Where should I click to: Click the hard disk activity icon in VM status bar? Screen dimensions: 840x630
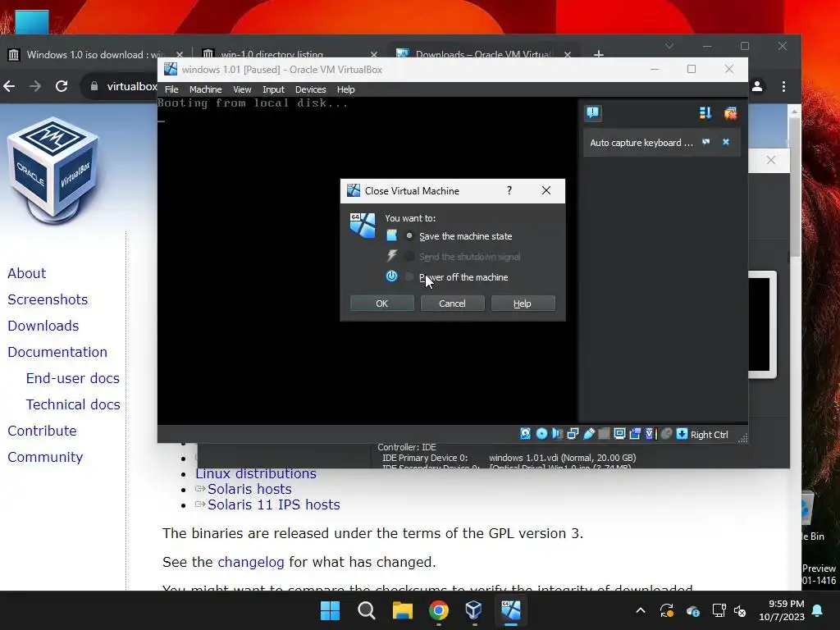(x=526, y=434)
